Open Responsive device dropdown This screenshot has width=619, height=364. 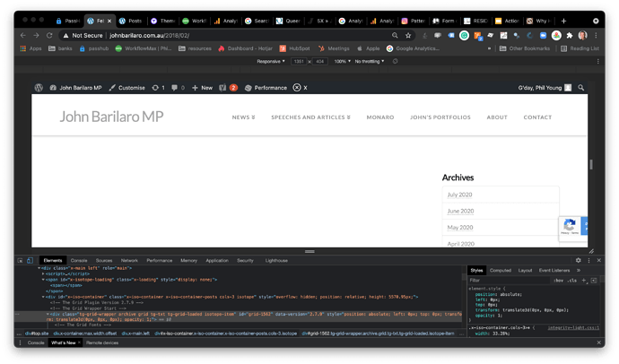click(271, 62)
